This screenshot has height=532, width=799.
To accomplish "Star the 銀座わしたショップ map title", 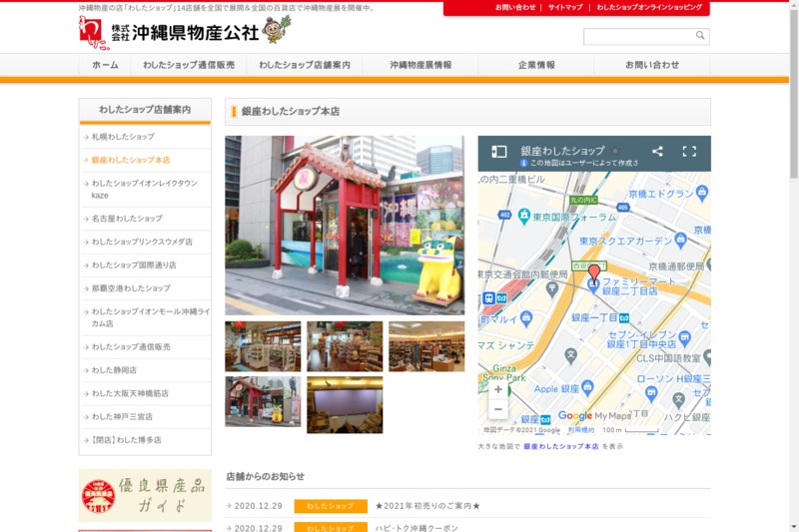I will (615, 151).
